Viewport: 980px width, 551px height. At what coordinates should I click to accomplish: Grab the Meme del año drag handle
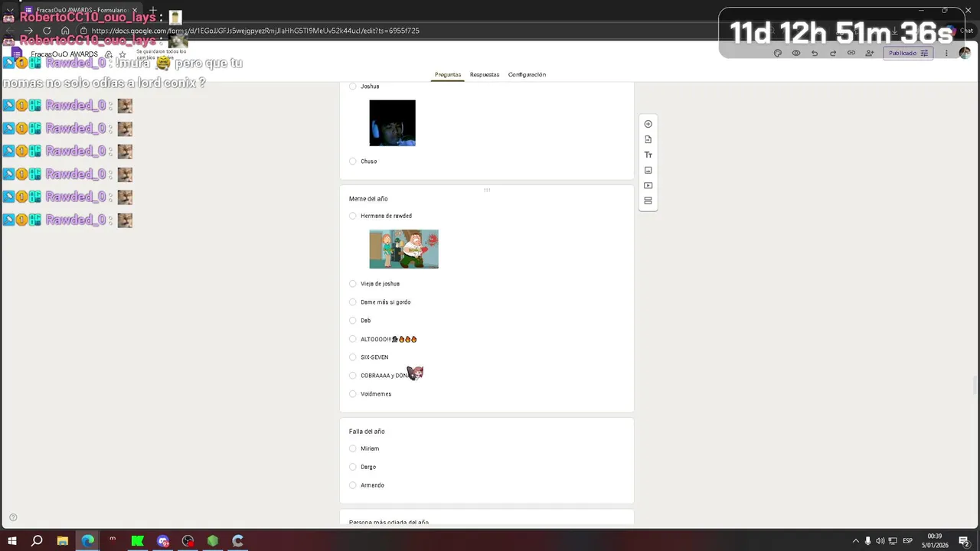(x=487, y=190)
